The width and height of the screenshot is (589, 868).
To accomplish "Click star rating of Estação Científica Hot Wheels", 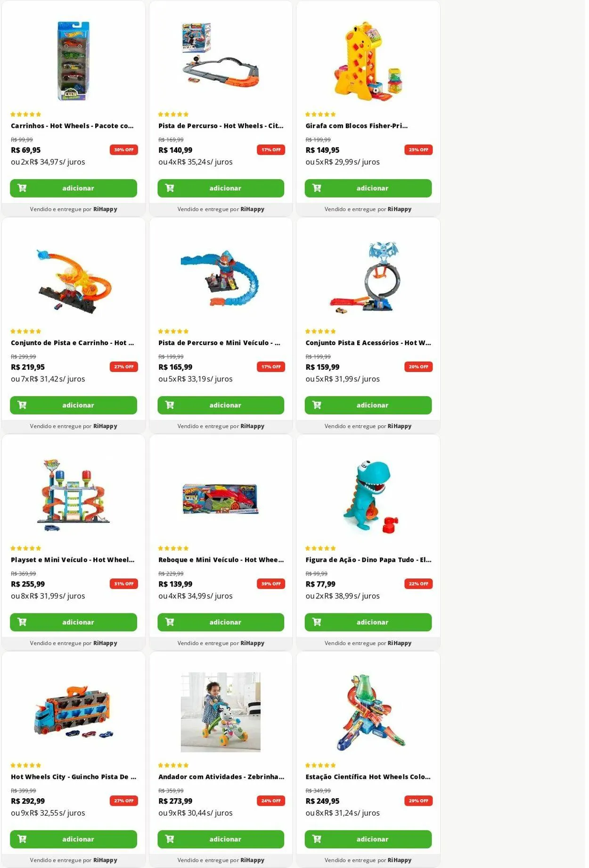I will click(320, 765).
